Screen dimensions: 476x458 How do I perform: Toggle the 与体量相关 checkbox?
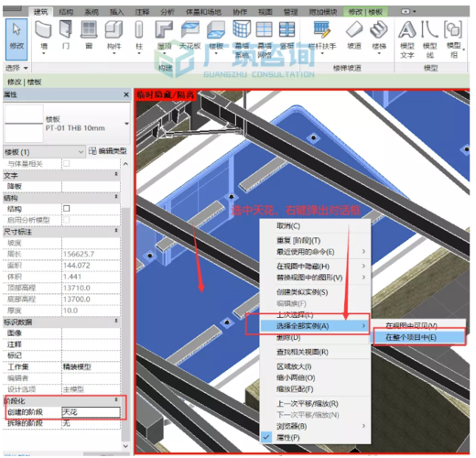coord(66,164)
